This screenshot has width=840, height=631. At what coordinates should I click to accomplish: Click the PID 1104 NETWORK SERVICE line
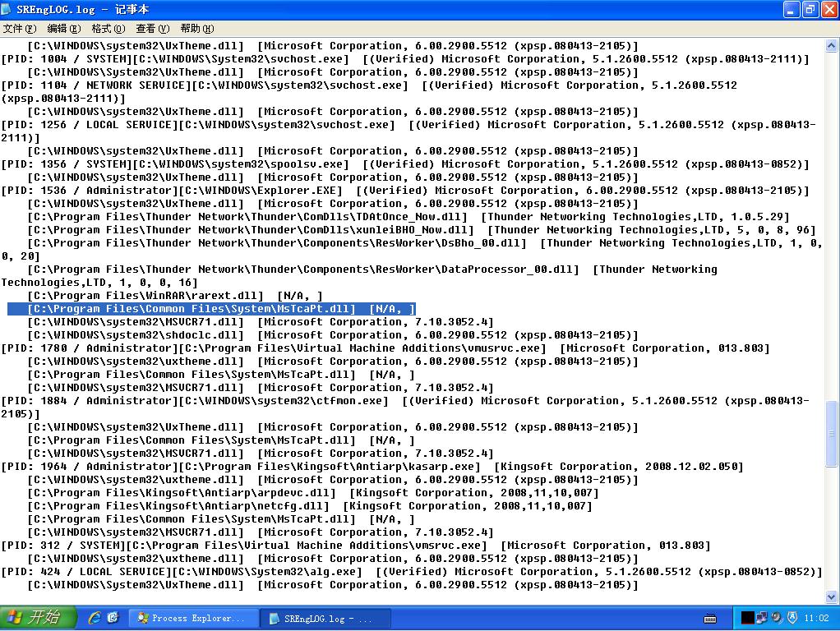point(369,91)
